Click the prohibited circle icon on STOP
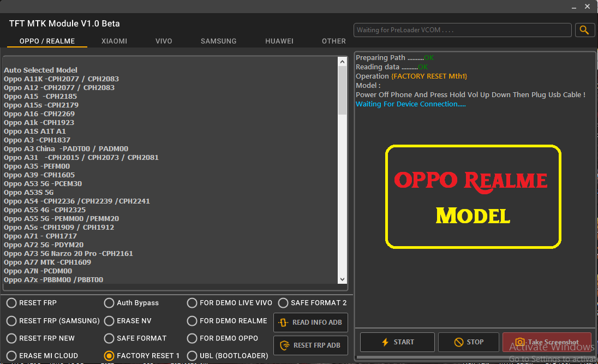The image size is (598, 364). click(x=459, y=342)
